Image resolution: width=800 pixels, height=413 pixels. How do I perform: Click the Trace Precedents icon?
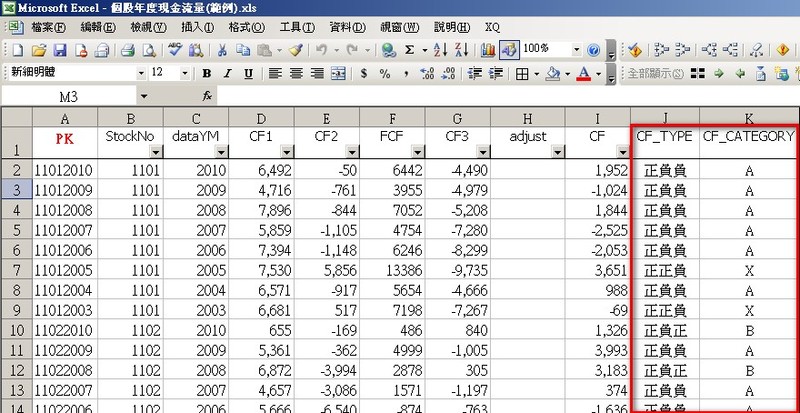point(662,50)
